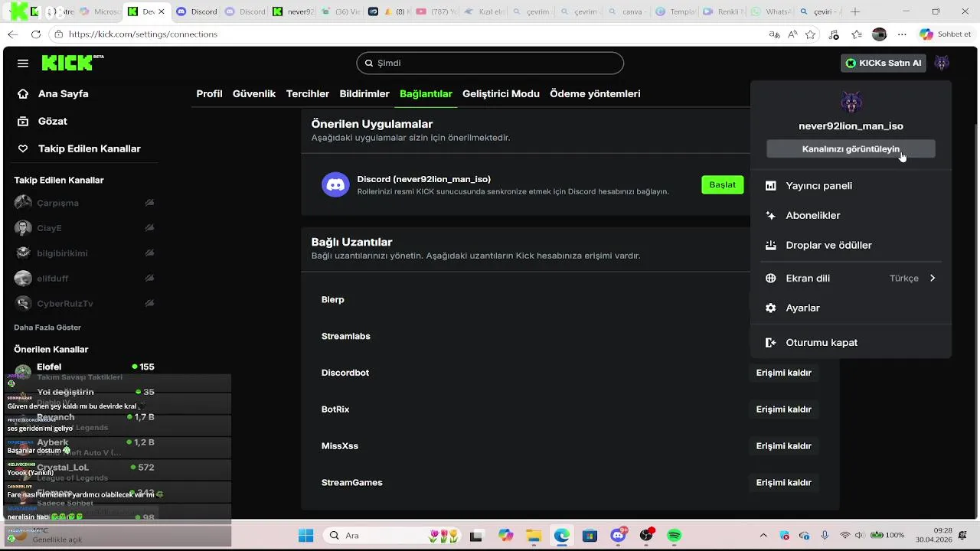The width and height of the screenshot is (980, 551).
Task: Open a new browser tab
Action: [855, 11]
